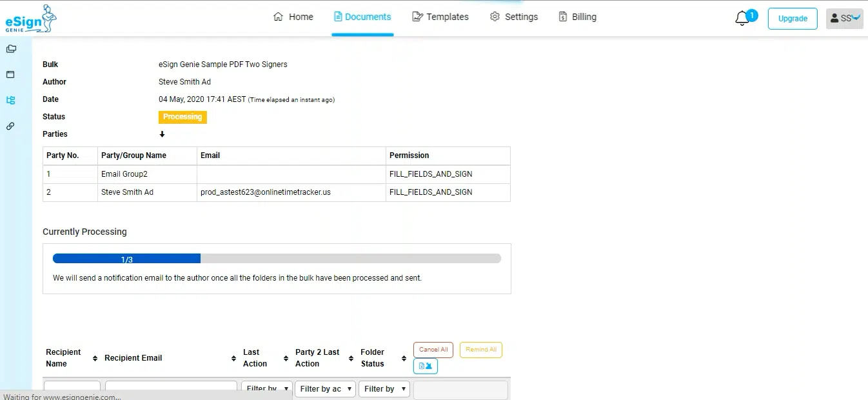Click the Steve Smith Ad party table cell
The width and height of the screenshot is (868, 400).
(x=147, y=192)
